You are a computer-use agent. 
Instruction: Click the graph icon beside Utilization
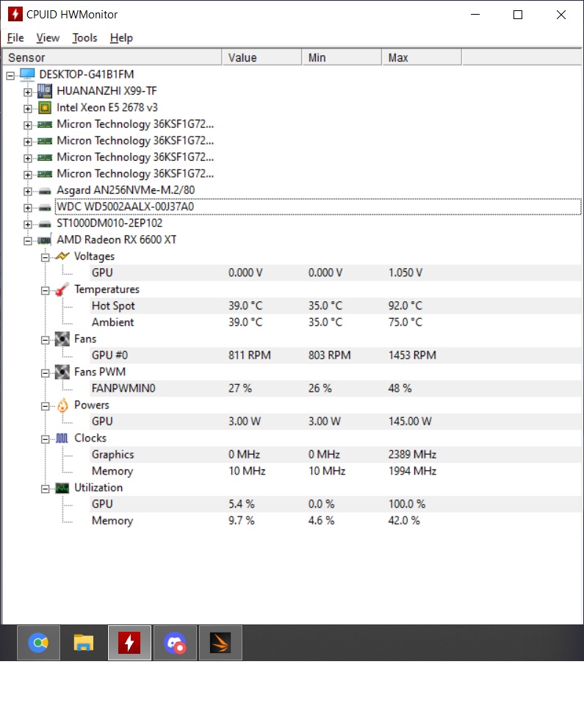point(62,488)
